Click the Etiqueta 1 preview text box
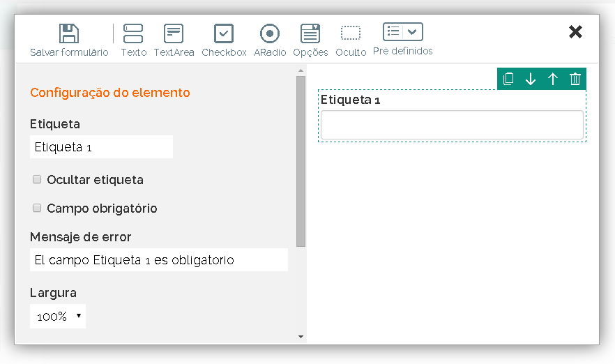Viewport: 615px width, 364px height. 451,125
